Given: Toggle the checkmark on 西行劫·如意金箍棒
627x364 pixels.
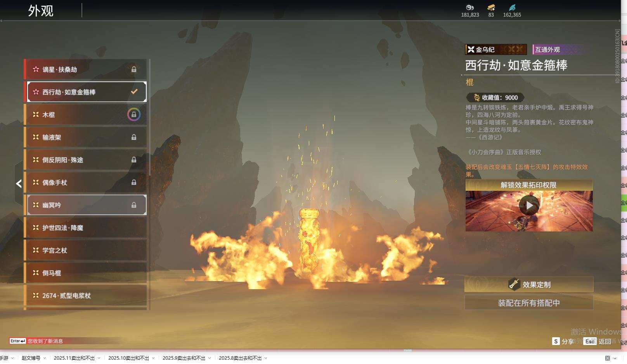Looking at the screenshot, I should [134, 92].
